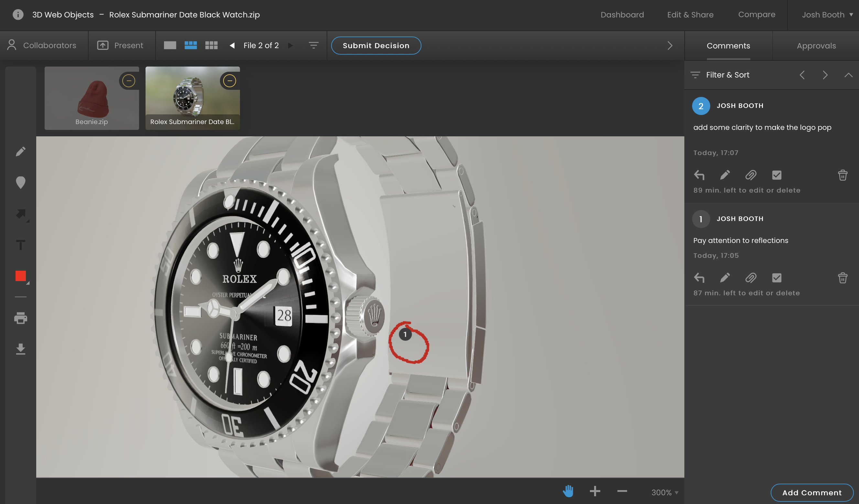This screenshot has height=504, width=859.
Task: Select the Text annotation tool
Action: click(x=20, y=245)
